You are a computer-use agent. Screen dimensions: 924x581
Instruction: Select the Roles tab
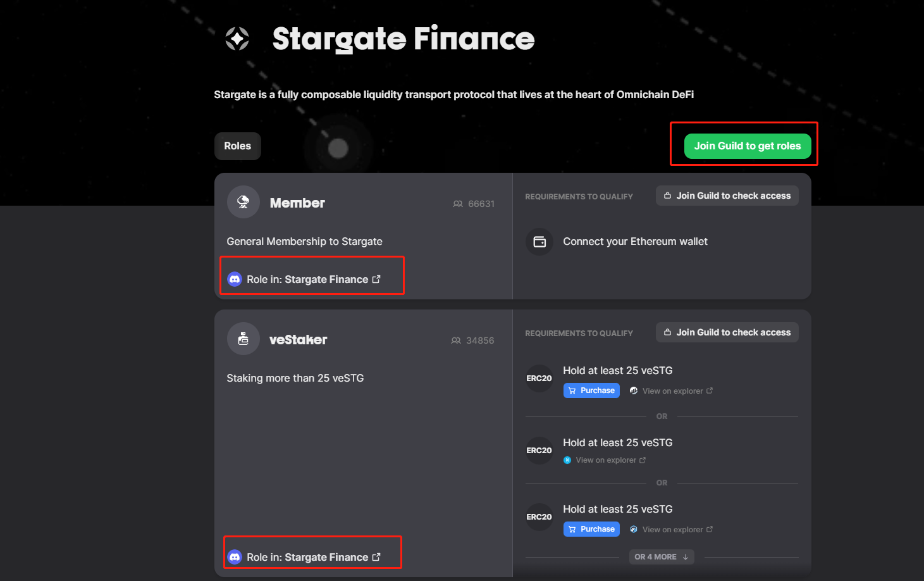(x=238, y=146)
